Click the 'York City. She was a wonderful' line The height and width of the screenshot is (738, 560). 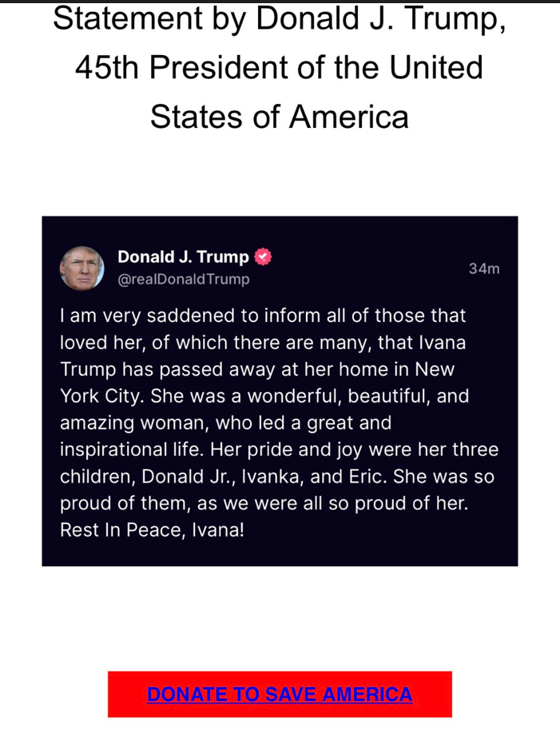click(264, 396)
